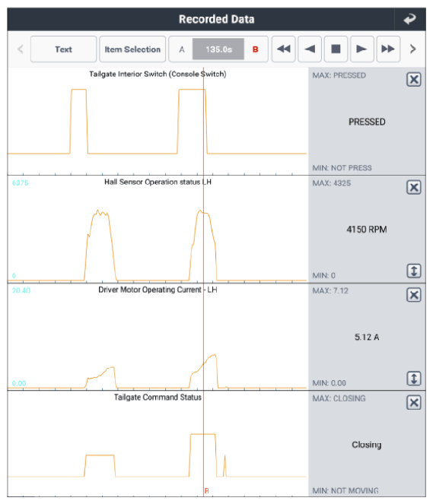This screenshot has height=504, width=433.
Task: Click the MIN: NOT MOVING label
Action: click(345, 491)
